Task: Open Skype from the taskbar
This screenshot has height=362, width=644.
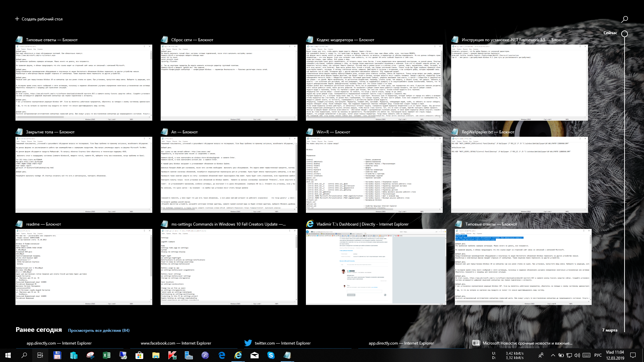Action: [271, 355]
